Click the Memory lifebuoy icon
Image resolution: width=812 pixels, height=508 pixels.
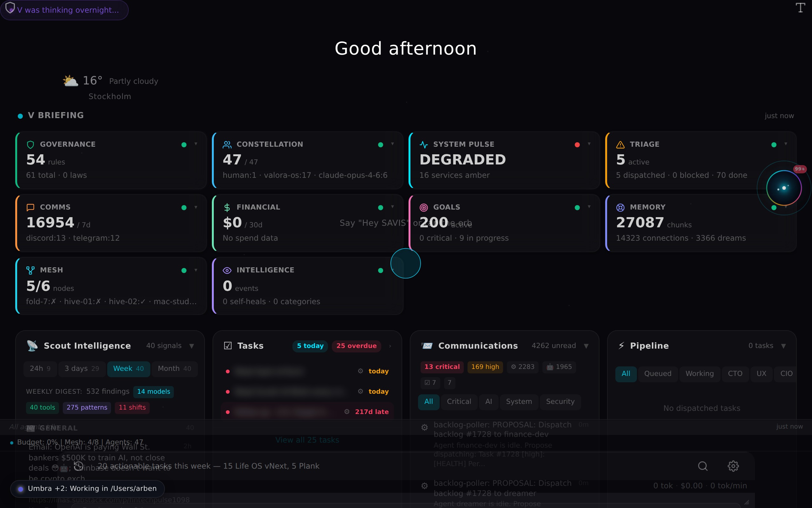620,207
